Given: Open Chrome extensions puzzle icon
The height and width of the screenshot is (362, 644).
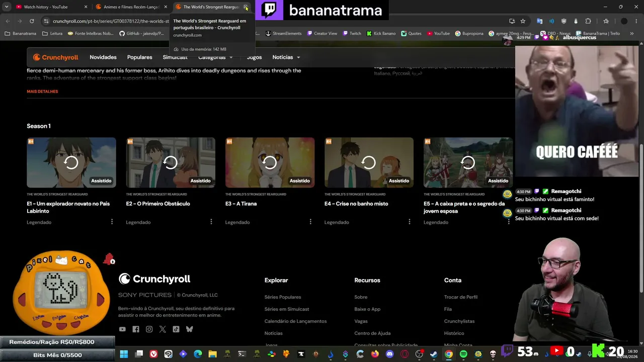Looking at the screenshot, I should tap(588, 21).
